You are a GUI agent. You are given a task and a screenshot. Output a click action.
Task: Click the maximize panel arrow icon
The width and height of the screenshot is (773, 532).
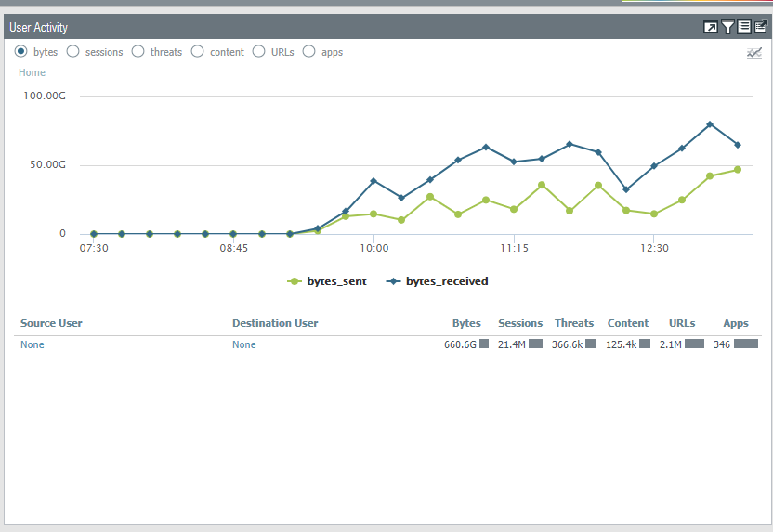coord(711,28)
